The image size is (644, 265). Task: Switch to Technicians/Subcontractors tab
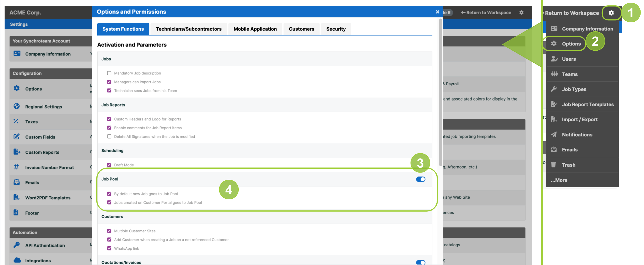click(x=189, y=29)
